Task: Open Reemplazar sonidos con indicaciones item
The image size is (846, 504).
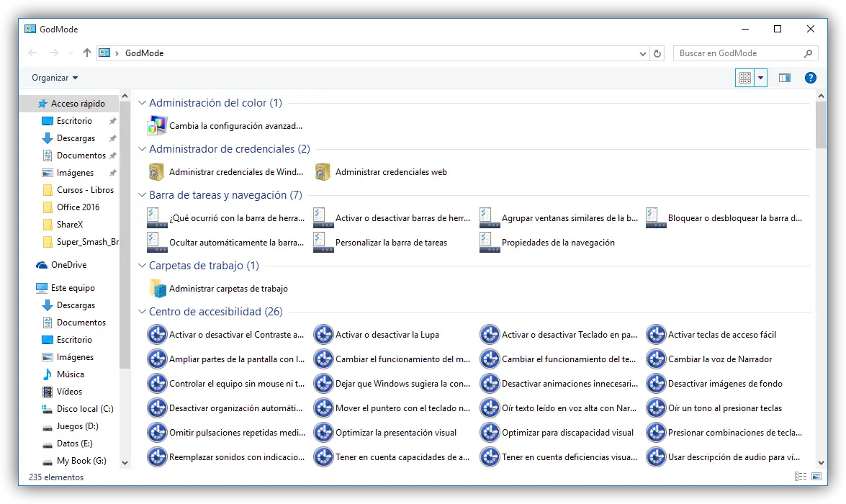Action: click(x=225, y=457)
